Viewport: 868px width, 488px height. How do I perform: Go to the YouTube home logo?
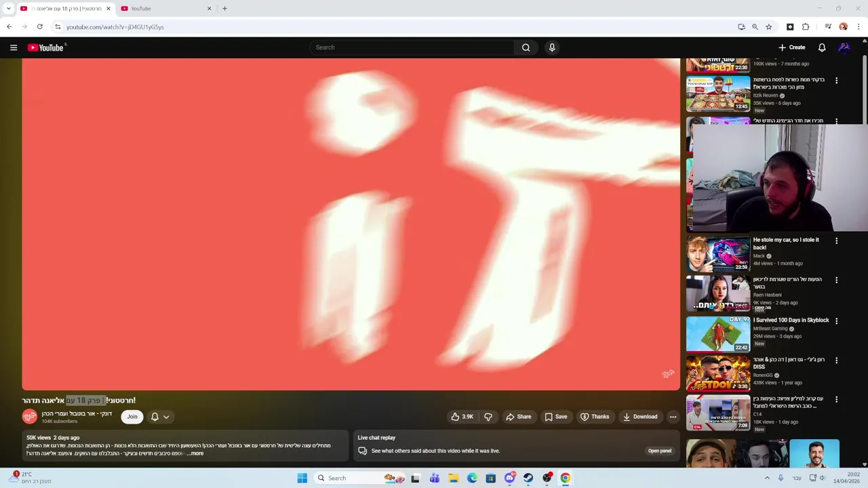point(45,47)
